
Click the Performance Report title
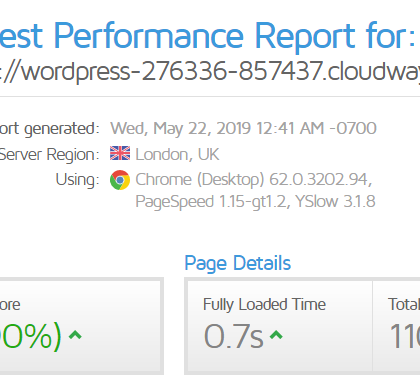(x=207, y=36)
